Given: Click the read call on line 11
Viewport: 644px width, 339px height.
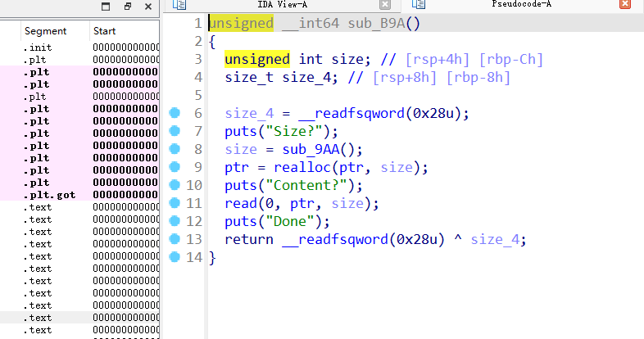Looking at the screenshot, I should pos(241,204).
